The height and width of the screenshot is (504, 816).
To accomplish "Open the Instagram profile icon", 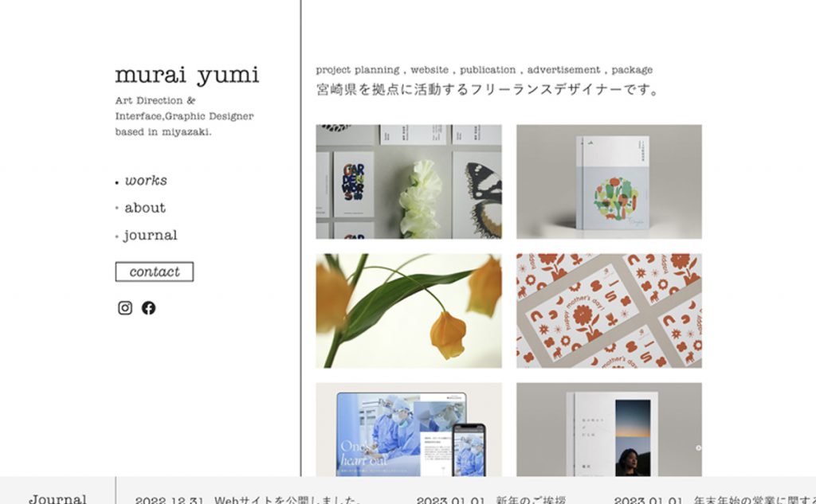I will pyautogui.click(x=125, y=308).
